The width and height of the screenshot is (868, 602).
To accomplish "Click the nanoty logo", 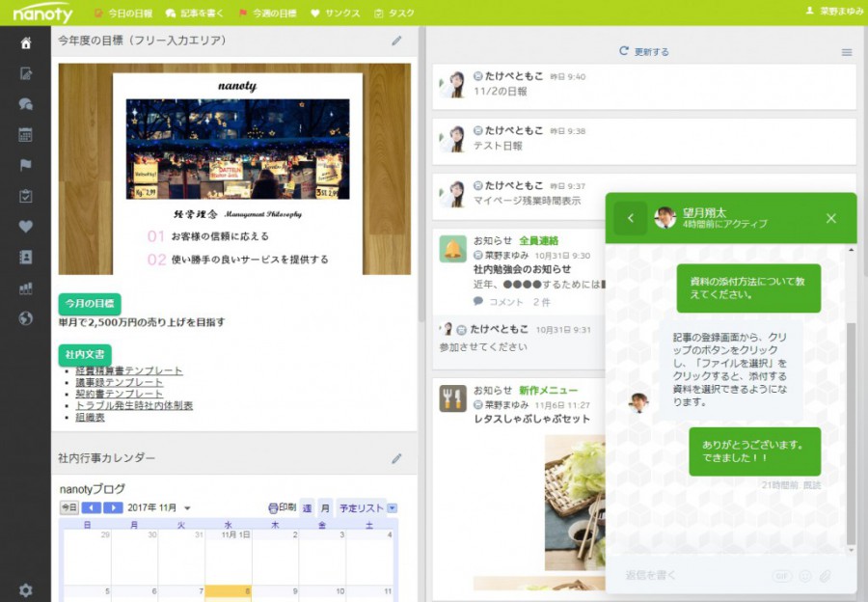I will 42,13.
